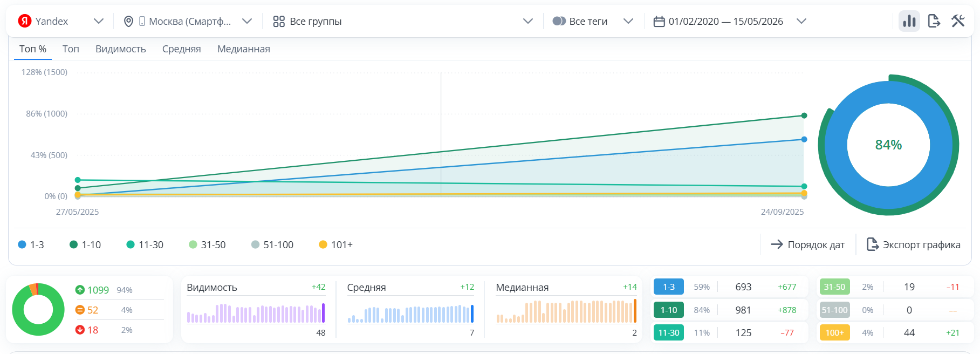Click the export document icon in the top toolbar
This screenshot has height=354, width=980.
coord(934,21)
